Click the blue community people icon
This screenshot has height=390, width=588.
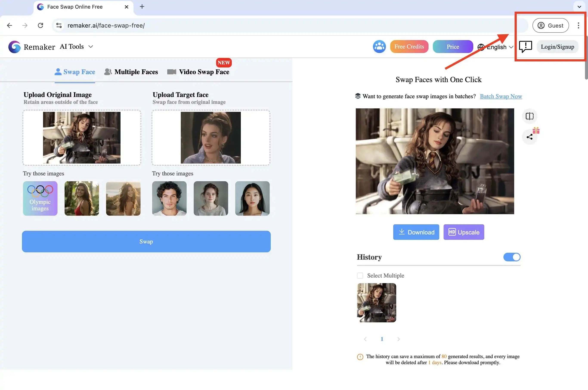pos(379,47)
